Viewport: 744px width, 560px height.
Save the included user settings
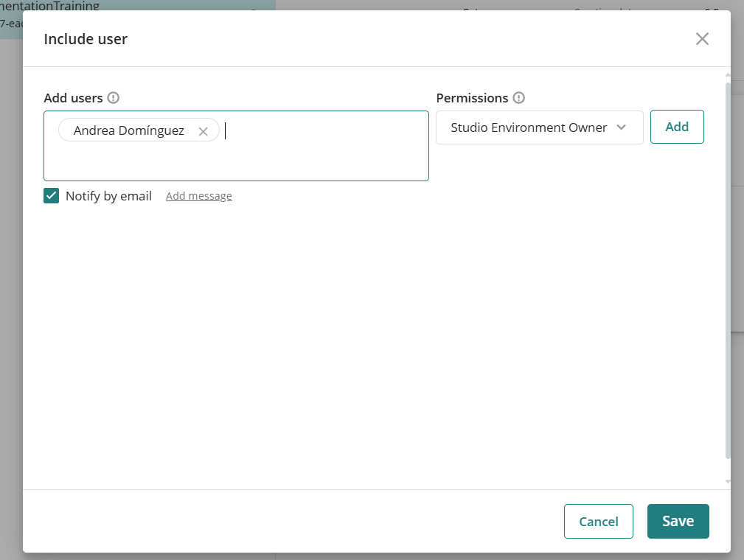coord(678,522)
